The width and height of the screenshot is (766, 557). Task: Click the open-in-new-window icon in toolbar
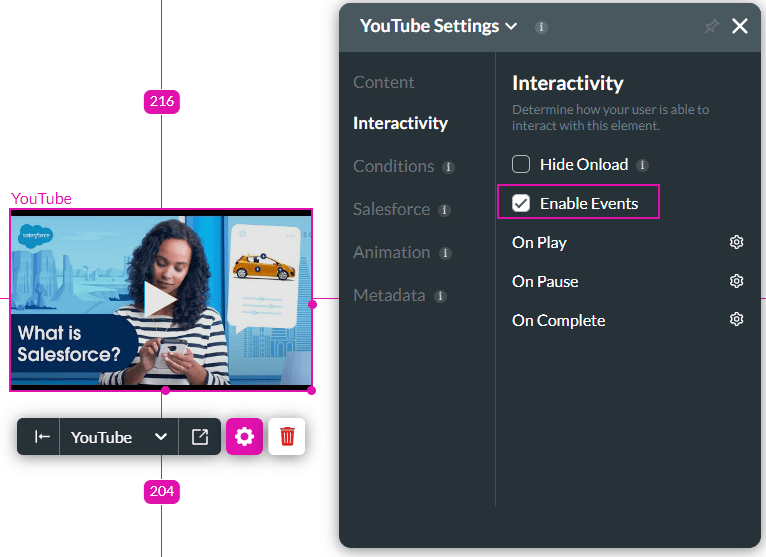coord(200,437)
